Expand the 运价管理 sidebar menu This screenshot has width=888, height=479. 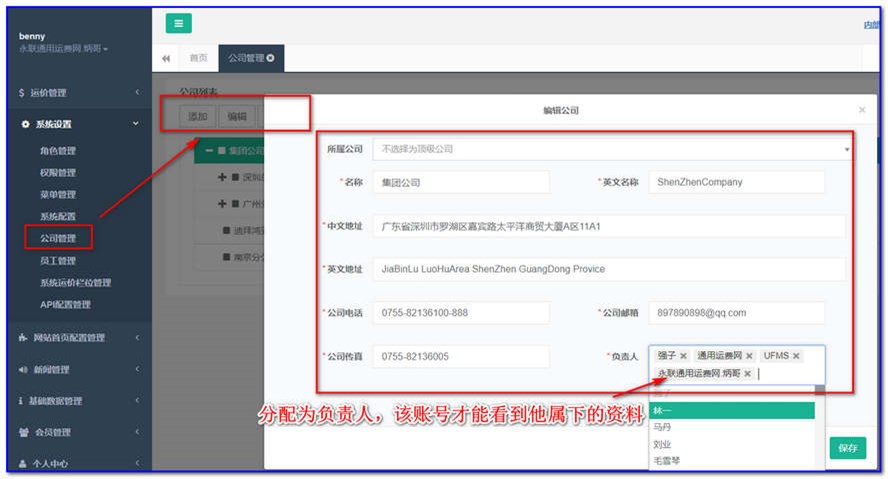pyautogui.click(x=77, y=93)
